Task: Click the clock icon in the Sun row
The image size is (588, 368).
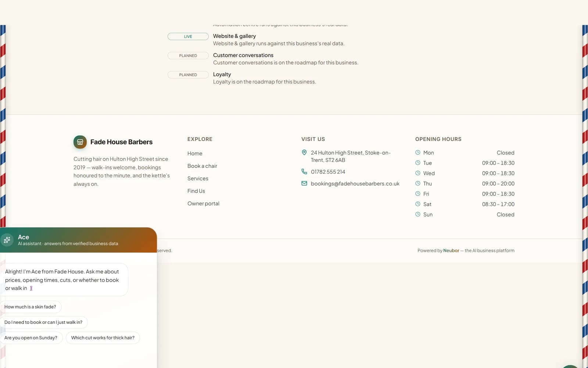Action: (418, 214)
